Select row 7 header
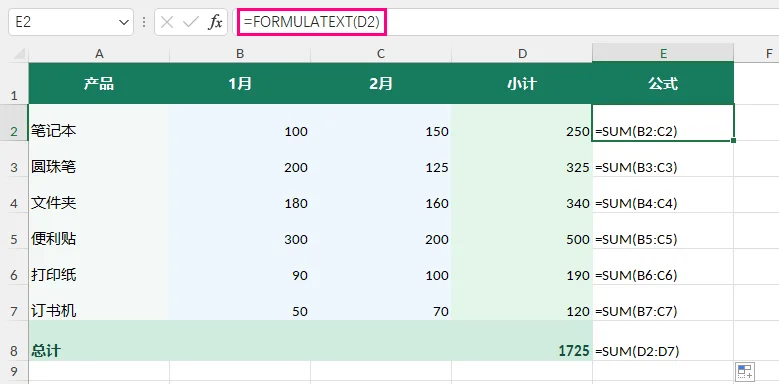 point(14,303)
